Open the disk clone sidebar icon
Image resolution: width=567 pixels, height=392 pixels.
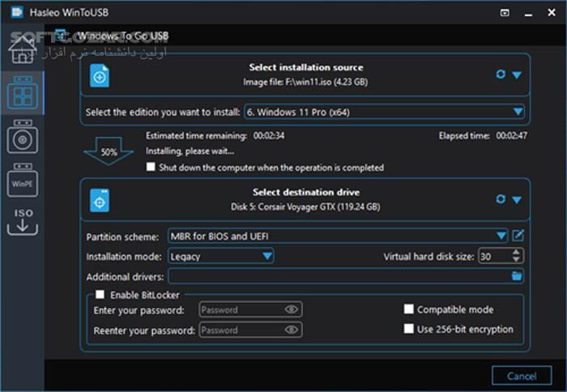pos(22,138)
